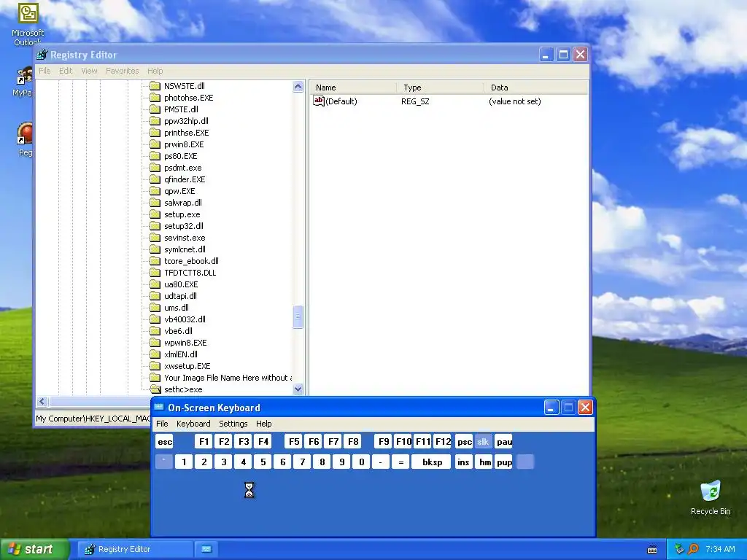Screen dimensions: 747x560
Task: Click the '(value not set)' data cell
Action: 514,101
